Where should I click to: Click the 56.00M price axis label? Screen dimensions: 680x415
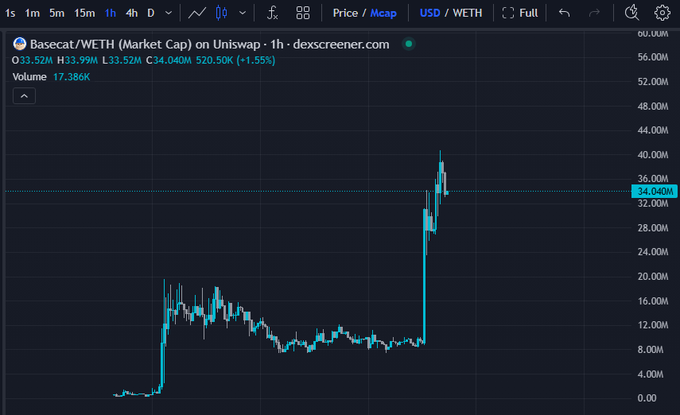(653, 57)
